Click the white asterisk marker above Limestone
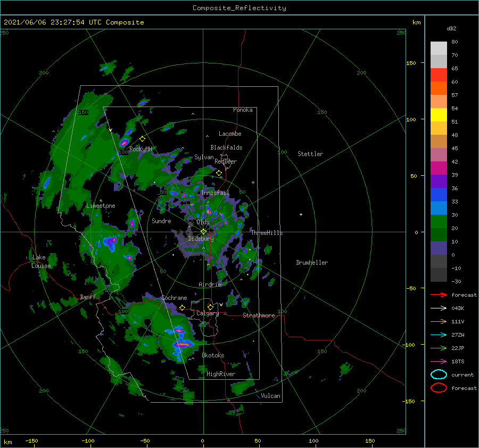Screen dimensions: 479x448 click(x=101, y=201)
